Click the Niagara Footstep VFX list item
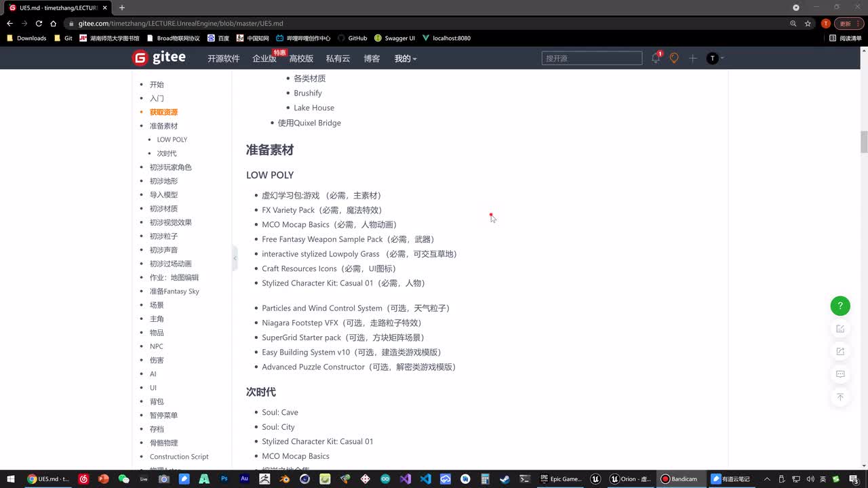Image resolution: width=868 pixels, height=488 pixels. tap(342, 323)
